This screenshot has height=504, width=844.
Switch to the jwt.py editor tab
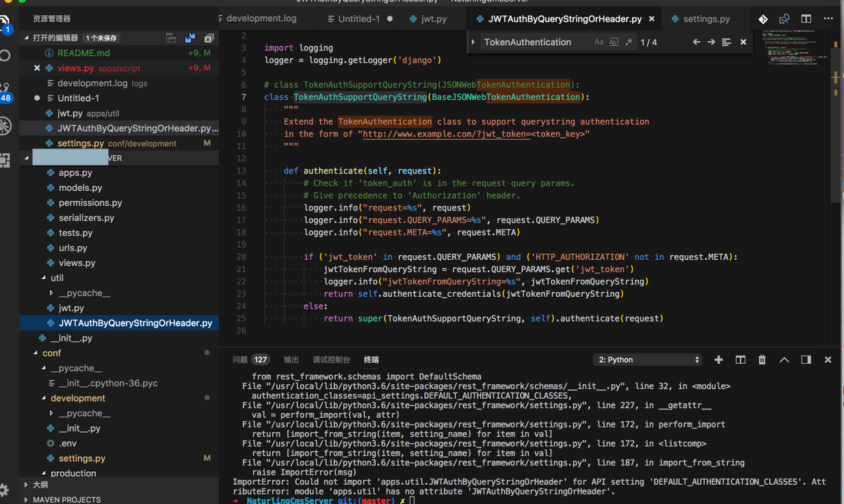tap(434, 19)
